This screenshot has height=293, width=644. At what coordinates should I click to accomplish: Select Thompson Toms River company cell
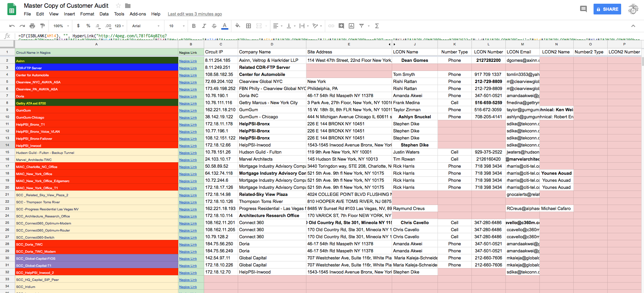click(272, 202)
